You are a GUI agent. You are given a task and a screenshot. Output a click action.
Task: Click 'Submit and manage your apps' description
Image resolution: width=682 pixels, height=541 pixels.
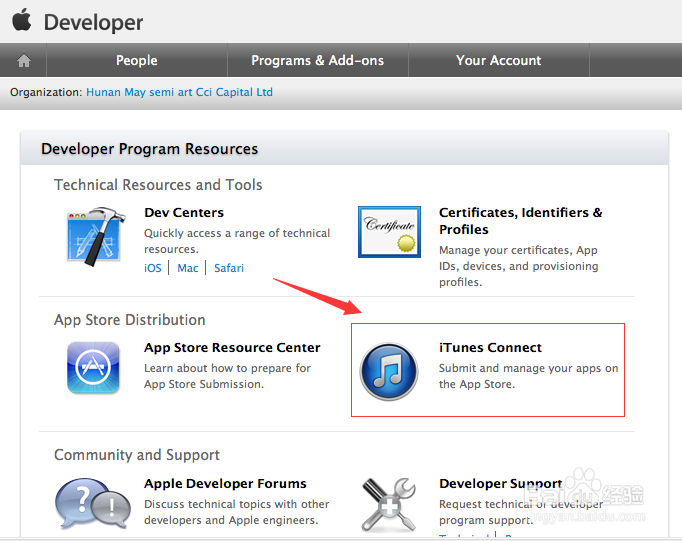528,376
